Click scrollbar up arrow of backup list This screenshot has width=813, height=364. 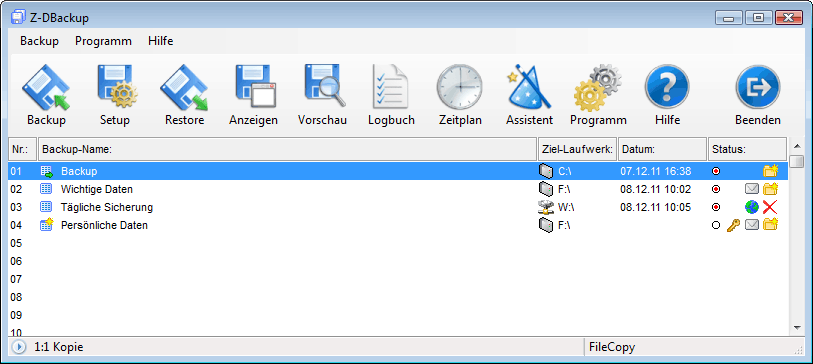point(797,145)
